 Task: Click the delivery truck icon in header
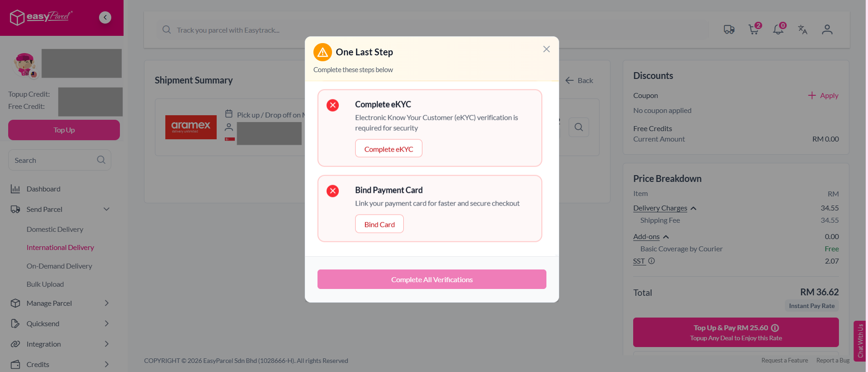729,29
